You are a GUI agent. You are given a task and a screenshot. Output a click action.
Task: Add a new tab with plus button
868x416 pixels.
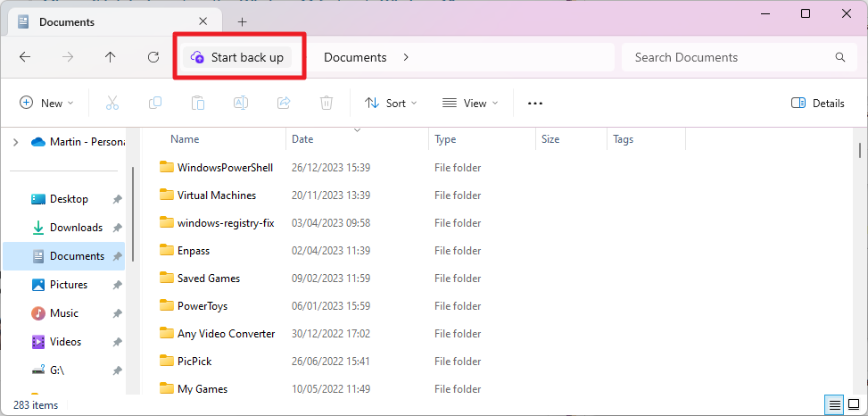242,22
